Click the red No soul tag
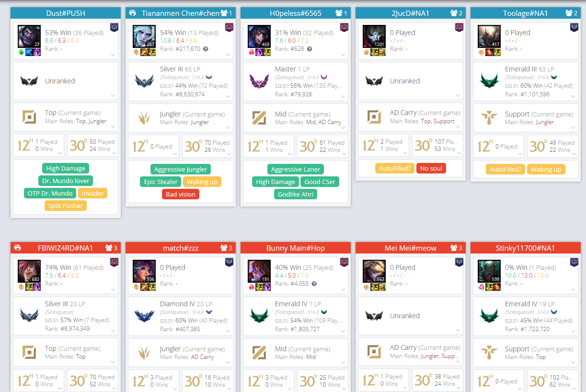This screenshot has width=586, height=392. point(431,168)
